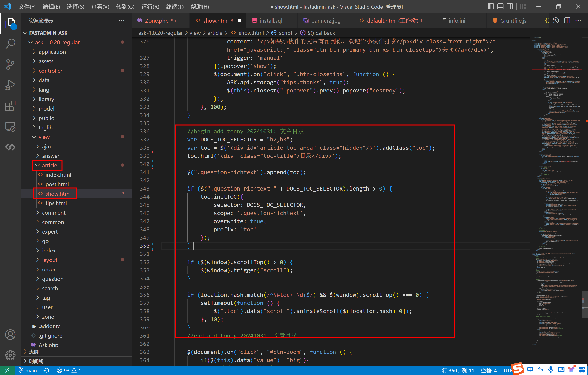Toggle the secondary side bar
The width and height of the screenshot is (588, 375).
pos(510,7)
